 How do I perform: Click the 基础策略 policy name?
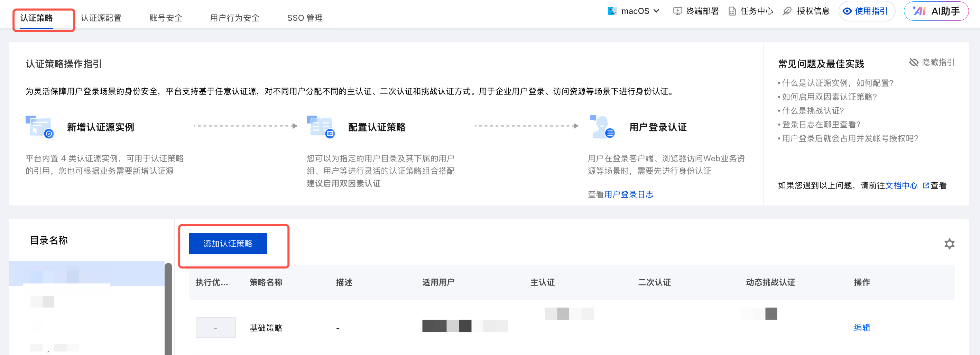click(266, 328)
